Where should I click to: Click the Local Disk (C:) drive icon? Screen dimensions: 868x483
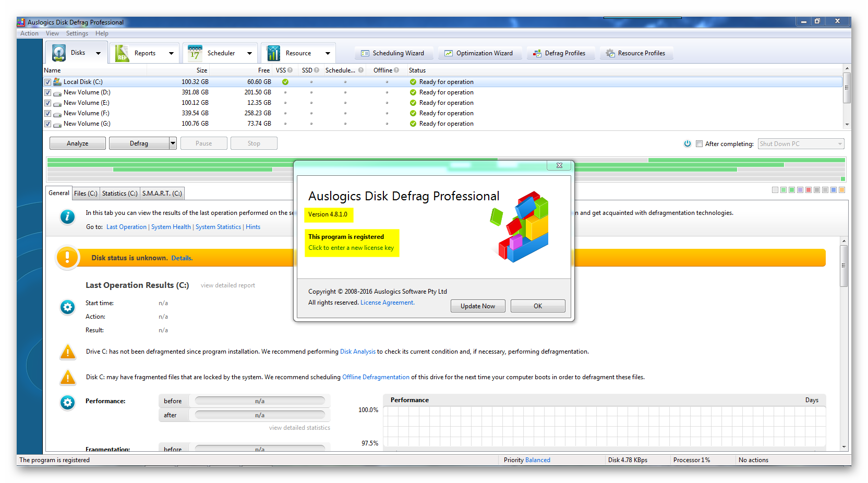[x=57, y=82]
